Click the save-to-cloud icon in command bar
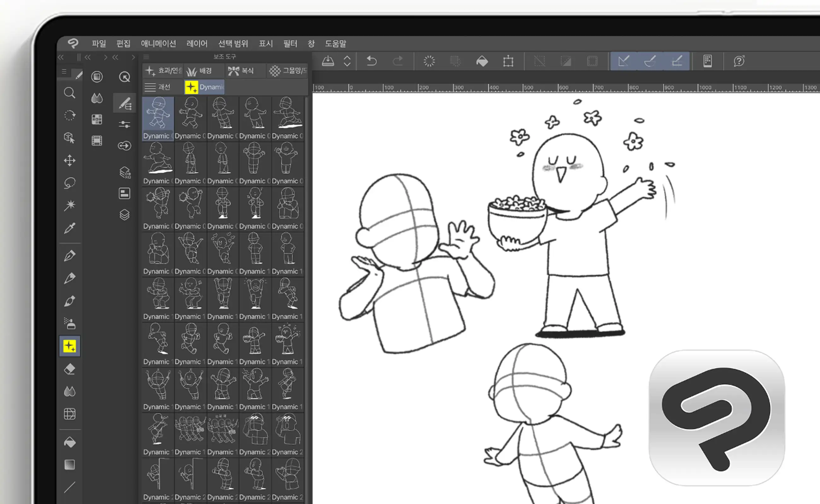This screenshot has width=820, height=504. [x=328, y=61]
